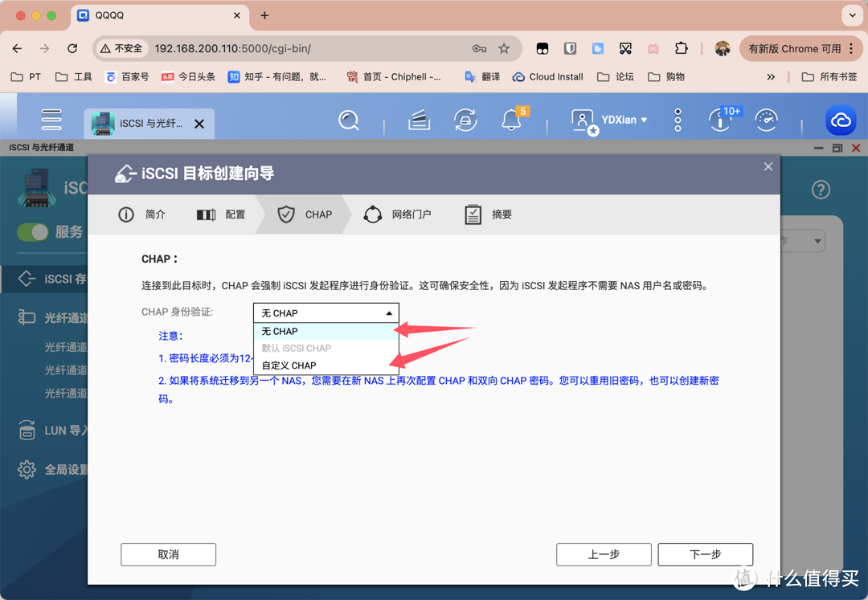Click the browser address bar URL
The width and height of the screenshot is (868, 600).
[305, 49]
